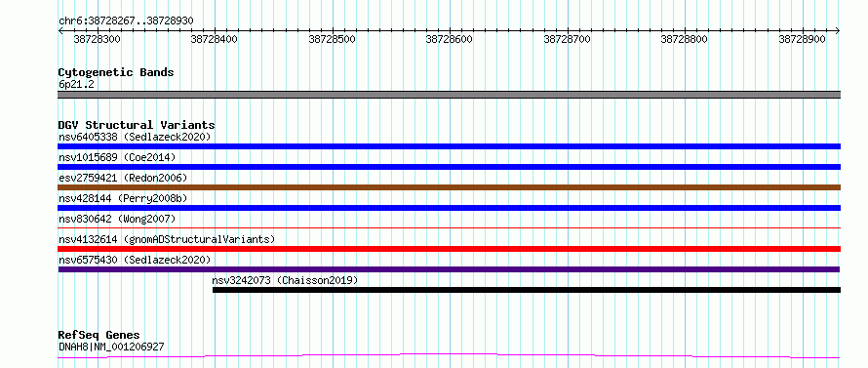Click ruler position 38728300
The image size is (868, 368).
coord(98,39)
